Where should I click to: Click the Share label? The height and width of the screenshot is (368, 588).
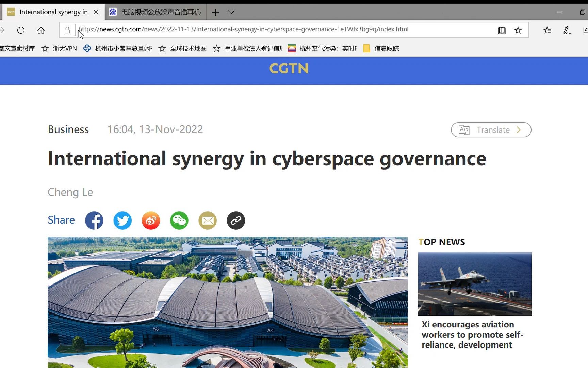point(61,220)
